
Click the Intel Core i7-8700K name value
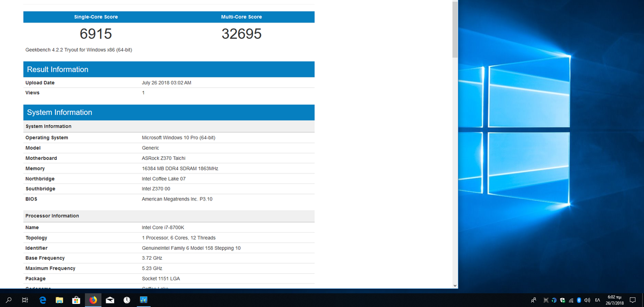(x=163, y=228)
